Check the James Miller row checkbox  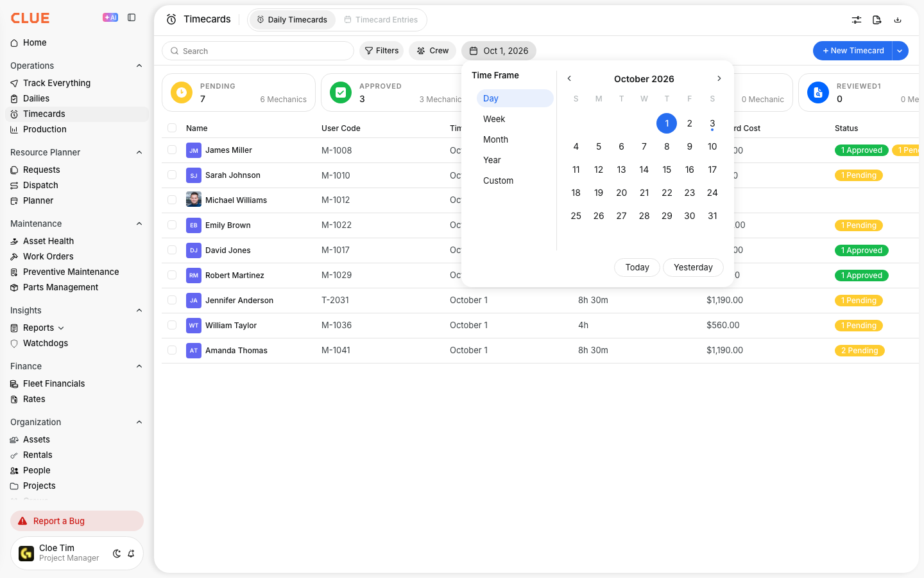[x=172, y=150]
